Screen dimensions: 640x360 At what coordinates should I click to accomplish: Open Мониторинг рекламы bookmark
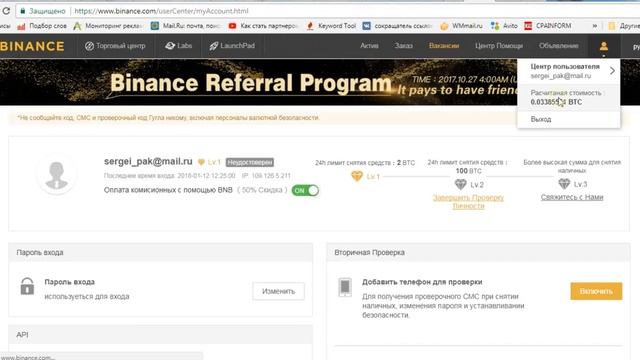(108, 26)
